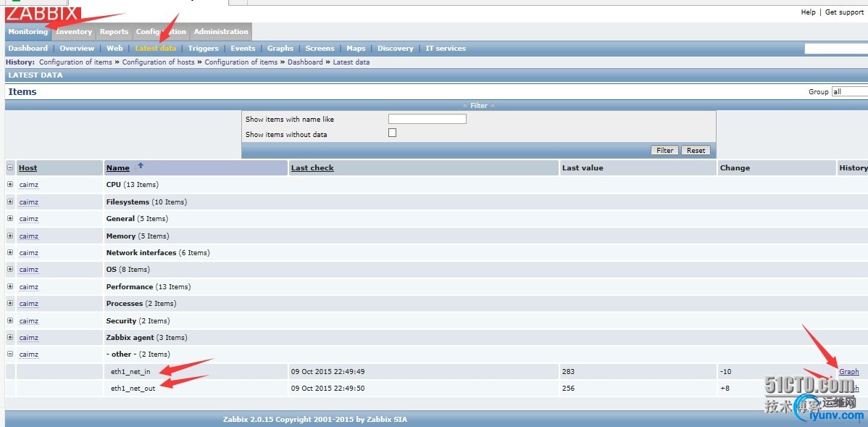Go to IT services submenu
Viewport: 868px width, 427px height.
[x=446, y=48]
